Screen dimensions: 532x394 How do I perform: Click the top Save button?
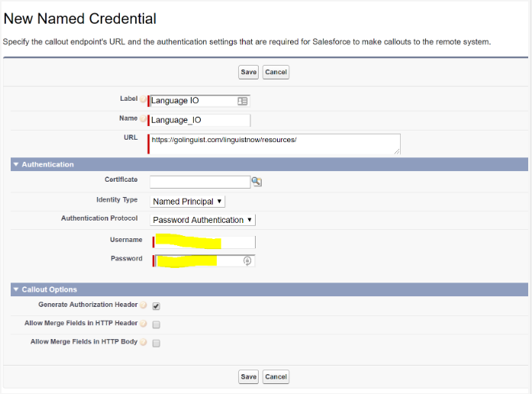point(248,72)
